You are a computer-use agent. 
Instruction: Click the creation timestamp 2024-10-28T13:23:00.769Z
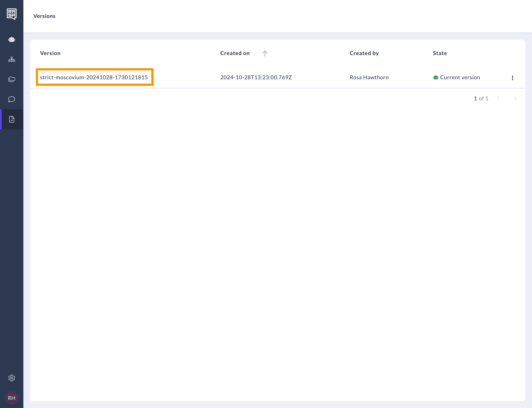[x=256, y=77]
